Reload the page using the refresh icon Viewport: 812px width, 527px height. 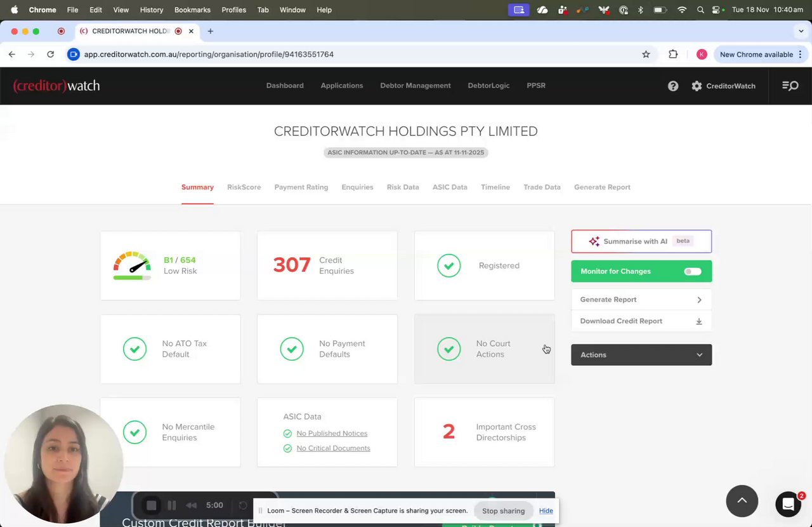pyautogui.click(x=50, y=55)
